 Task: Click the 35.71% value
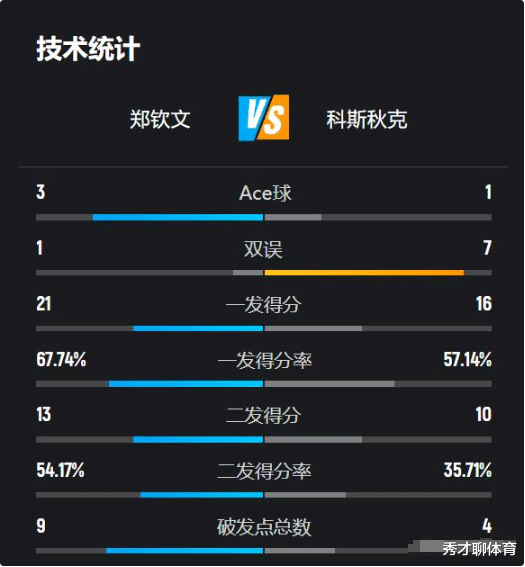pos(468,470)
